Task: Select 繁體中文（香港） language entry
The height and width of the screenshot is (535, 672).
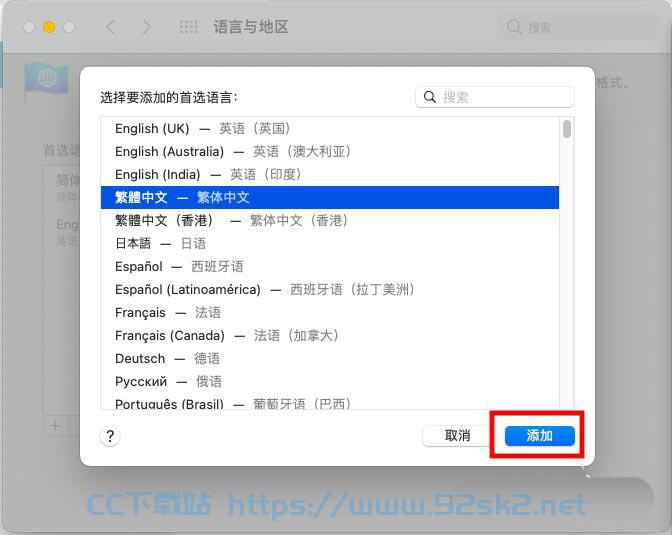Action: 330,220
